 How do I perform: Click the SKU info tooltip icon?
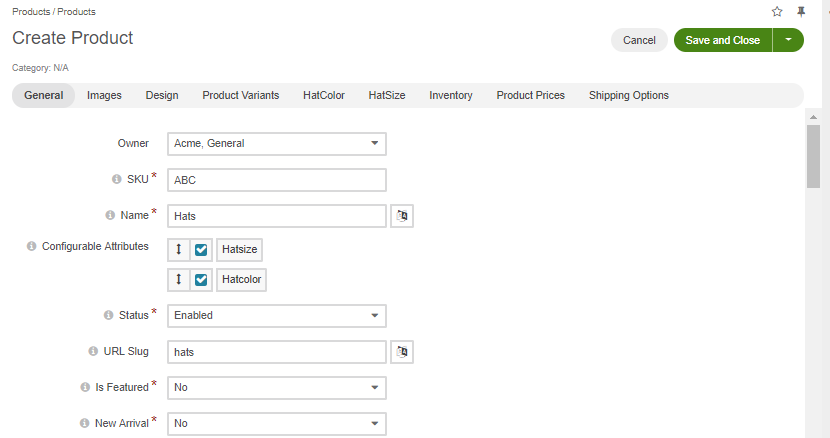click(117, 180)
